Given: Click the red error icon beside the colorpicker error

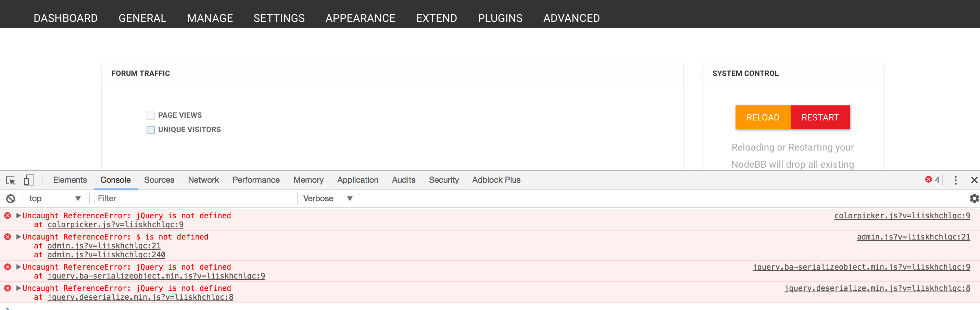Looking at the screenshot, I should tap(8, 216).
